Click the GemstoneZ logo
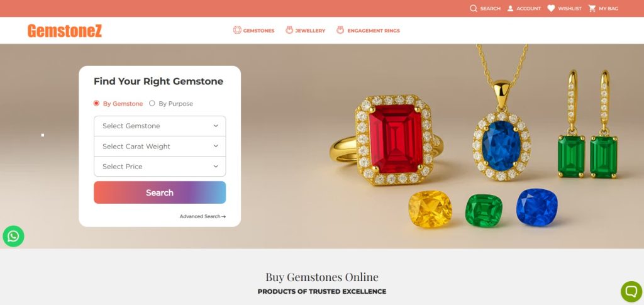644x305 pixels. (65, 31)
